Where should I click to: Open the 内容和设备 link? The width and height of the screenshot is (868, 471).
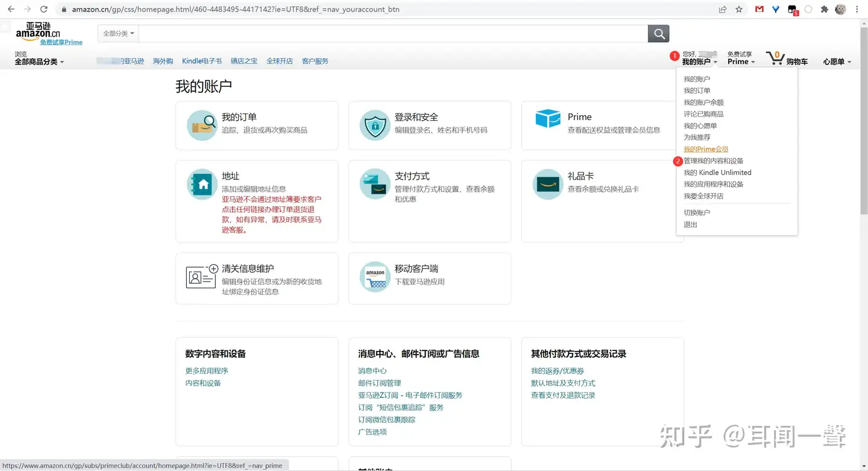click(203, 383)
